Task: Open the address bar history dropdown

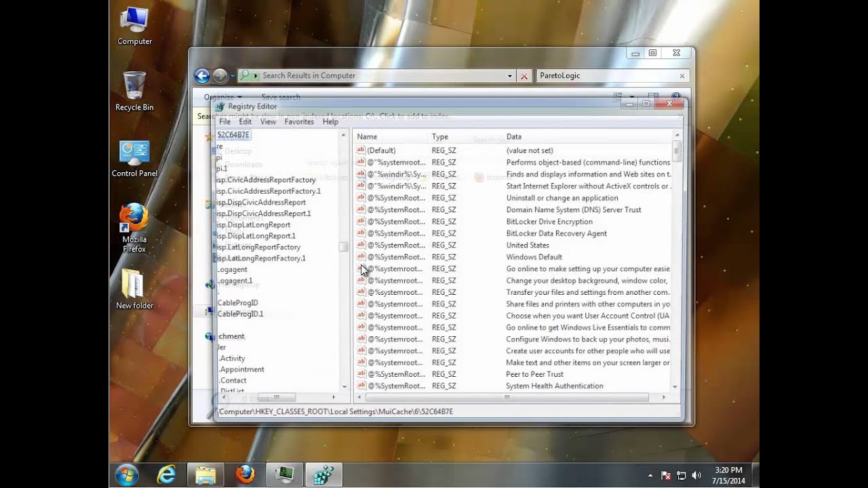Action: click(510, 76)
